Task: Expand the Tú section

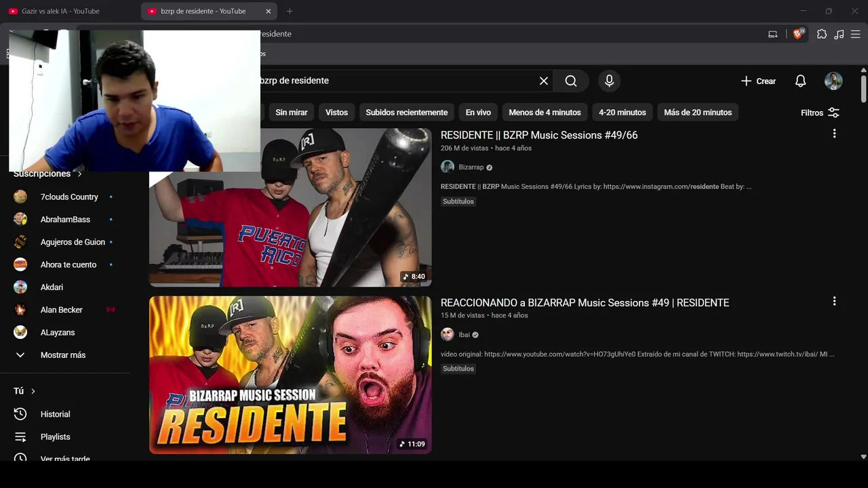Action: pyautogui.click(x=24, y=391)
